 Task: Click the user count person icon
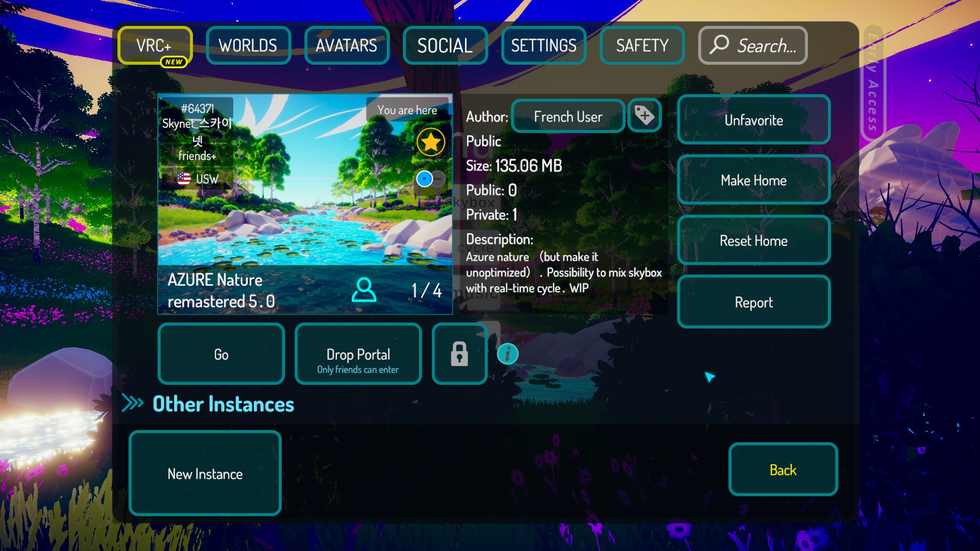(364, 290)
